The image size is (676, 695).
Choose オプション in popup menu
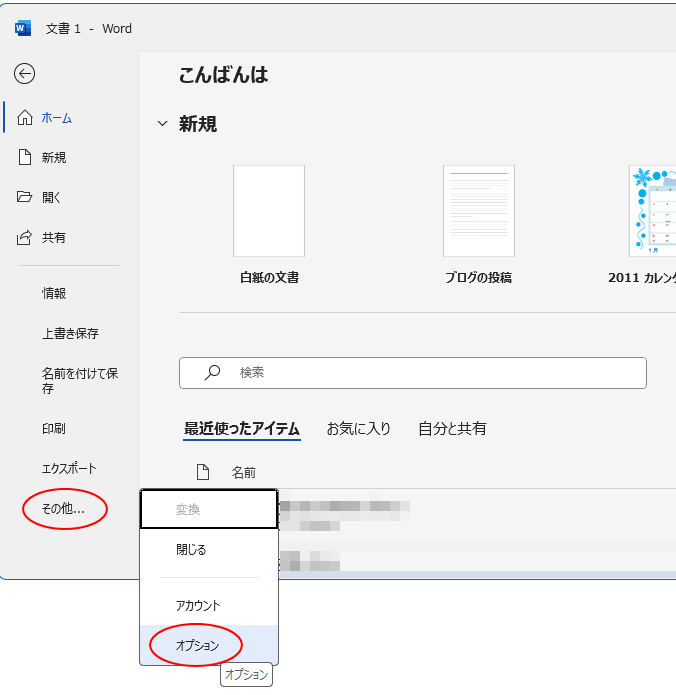point(209,645)
